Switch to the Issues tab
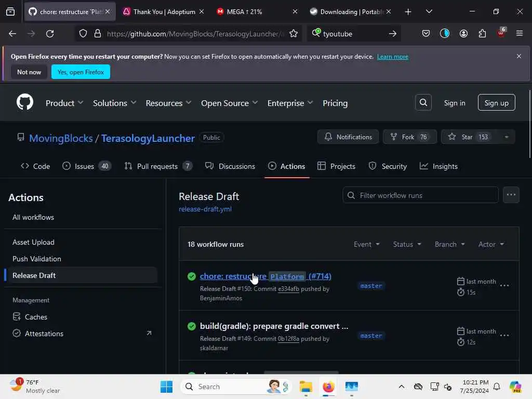Screen dimensions: 532x399 [87, 166]
